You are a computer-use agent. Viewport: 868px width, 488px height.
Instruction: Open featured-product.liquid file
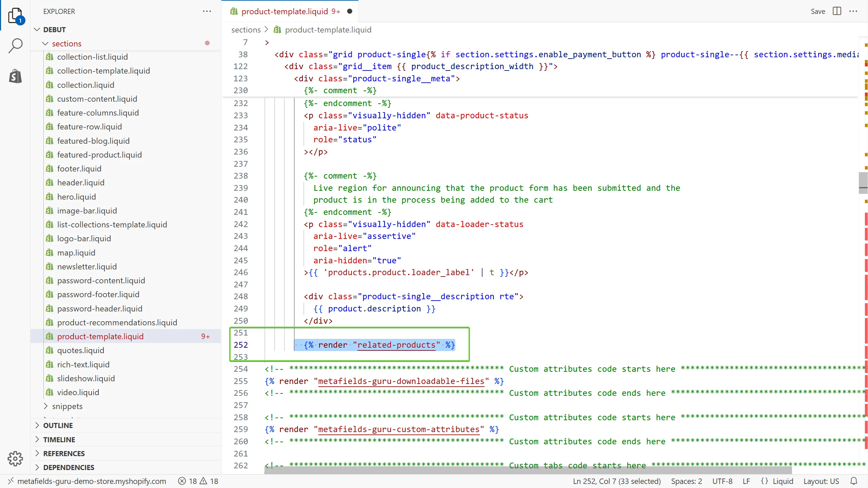[99, 155]
